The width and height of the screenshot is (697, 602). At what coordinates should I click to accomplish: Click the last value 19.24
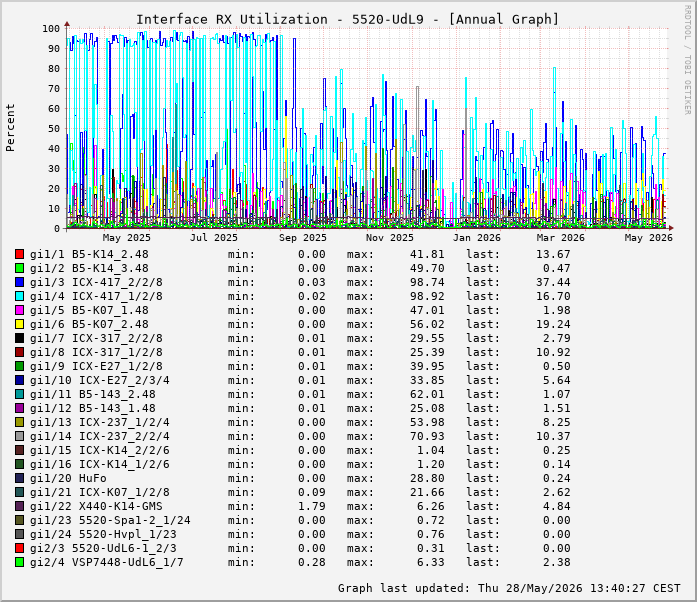(553, 324)
